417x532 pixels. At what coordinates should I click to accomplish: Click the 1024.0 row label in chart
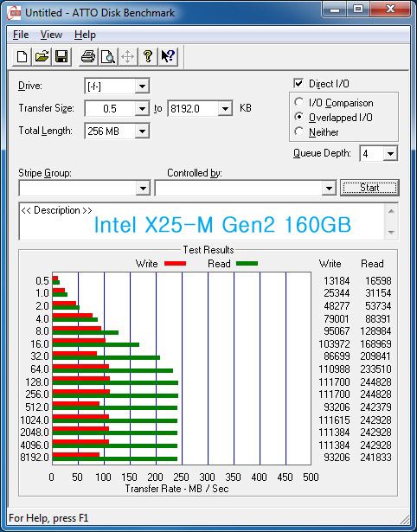(x=35, y=420)
